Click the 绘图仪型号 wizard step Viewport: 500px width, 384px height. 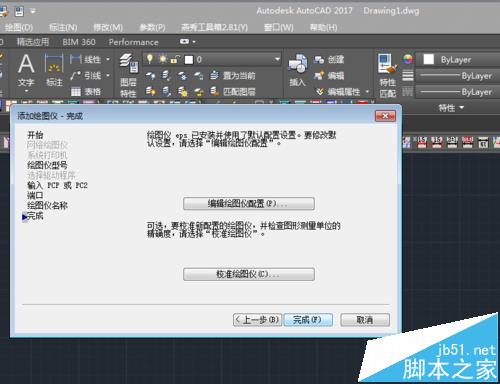tap(47, 165)
